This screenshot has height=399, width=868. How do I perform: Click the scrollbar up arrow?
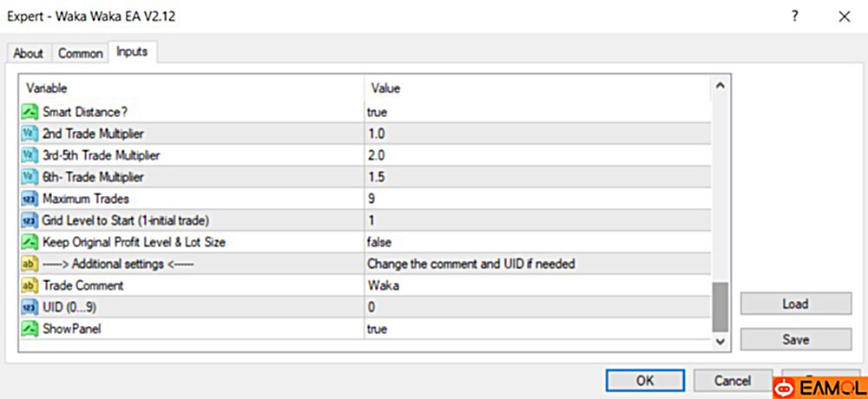point(720,86)
